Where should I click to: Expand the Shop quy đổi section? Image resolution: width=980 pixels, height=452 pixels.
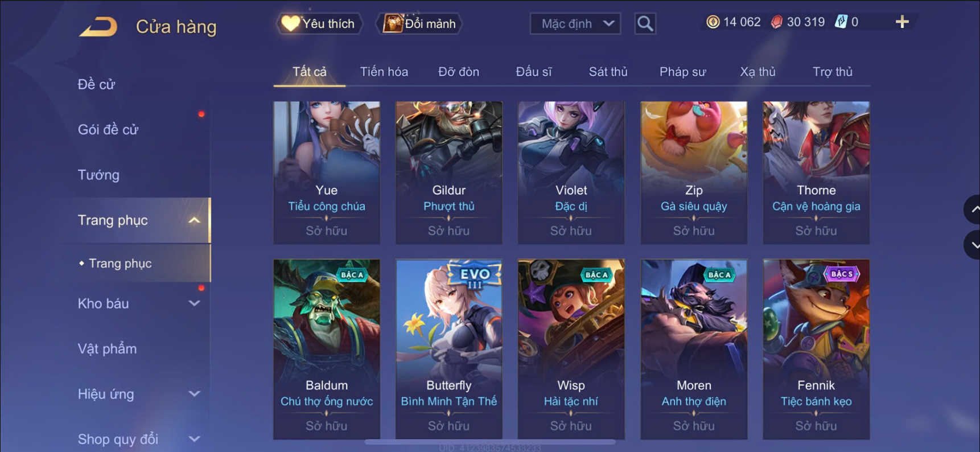(194, 439)
